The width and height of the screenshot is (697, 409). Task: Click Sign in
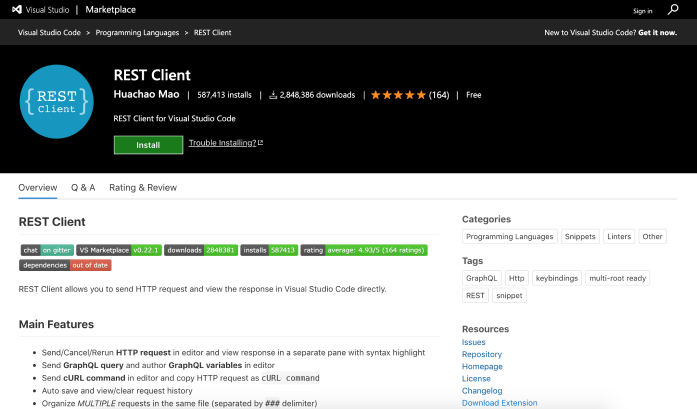(643, 11)
